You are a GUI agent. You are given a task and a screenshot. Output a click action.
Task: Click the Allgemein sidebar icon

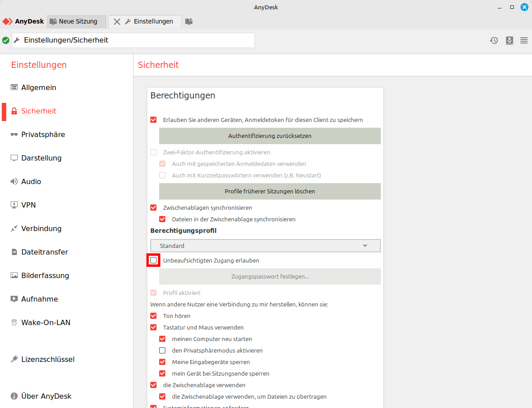click(x=14, y=87)
